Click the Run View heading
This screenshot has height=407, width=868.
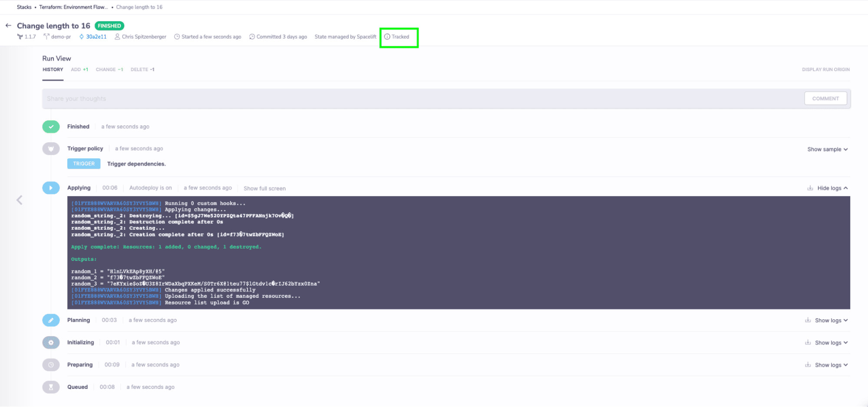[x=56, y=59]
